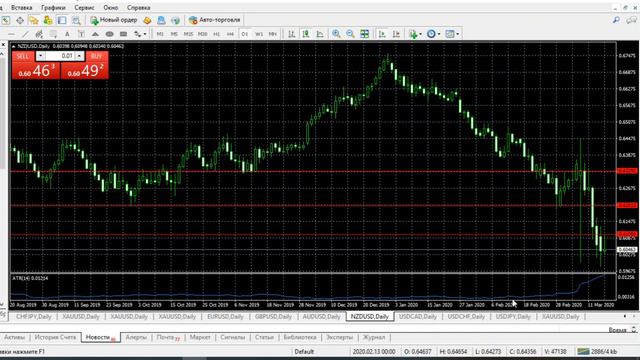Toggle chart auto-scroll
Screen dimensions: 640x360
382,34
